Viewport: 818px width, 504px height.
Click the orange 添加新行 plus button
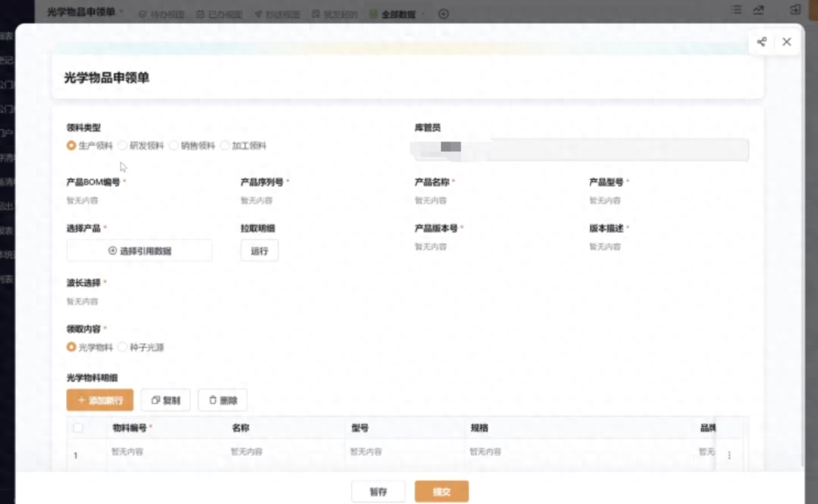pyautogui.click(x=99, y=400)
